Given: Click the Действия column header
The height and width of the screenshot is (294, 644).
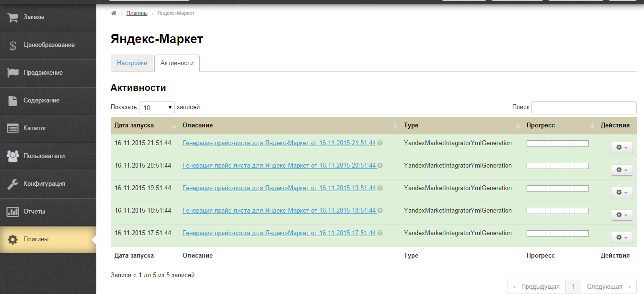Looking at the screenshot, I should click(x=615, y=125).
